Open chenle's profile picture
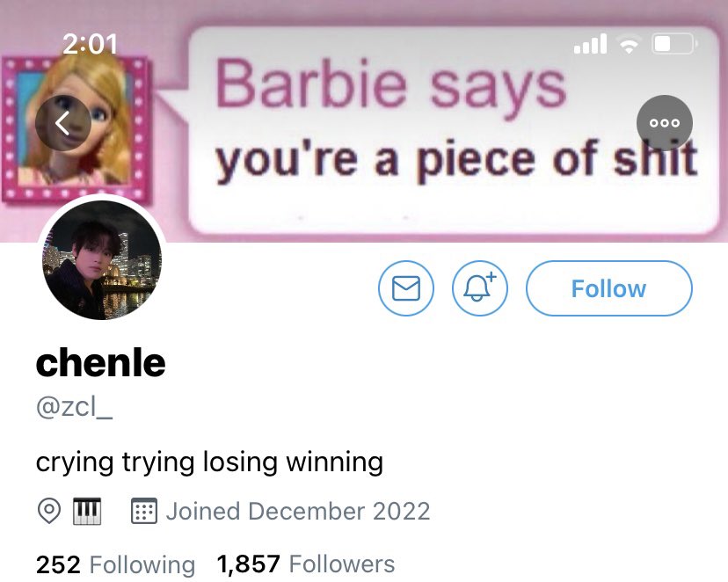Viewport: 728px width, 582px height. [102, 258]
